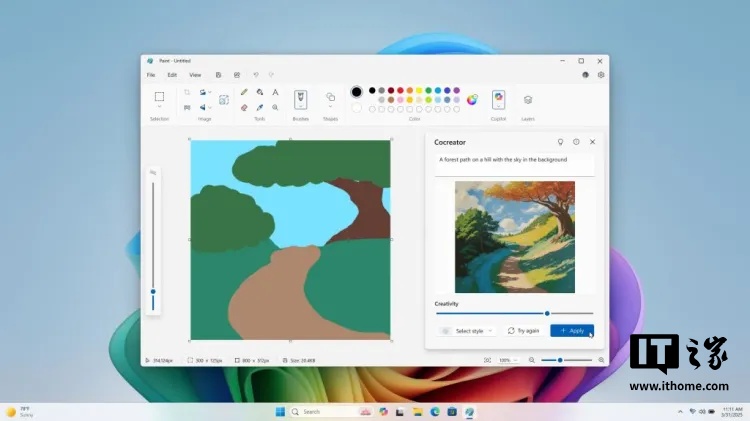750x421 pixels.
Task: Open the View menu
Action: 195,75
